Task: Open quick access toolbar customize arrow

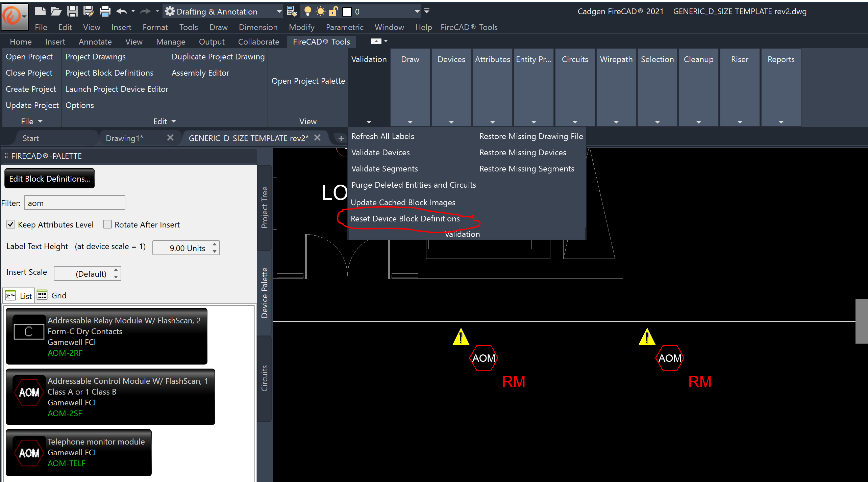Action: (x=427, y=11)
